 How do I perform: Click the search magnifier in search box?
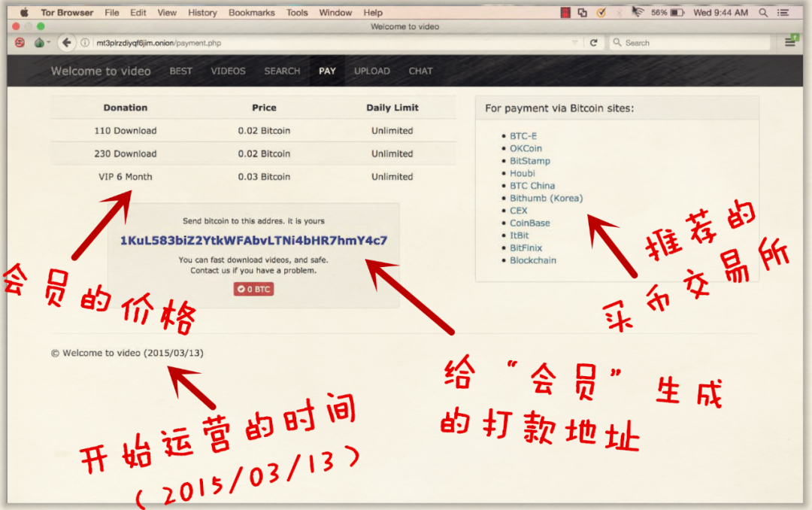pyautogui.click(x=617, y=42)
